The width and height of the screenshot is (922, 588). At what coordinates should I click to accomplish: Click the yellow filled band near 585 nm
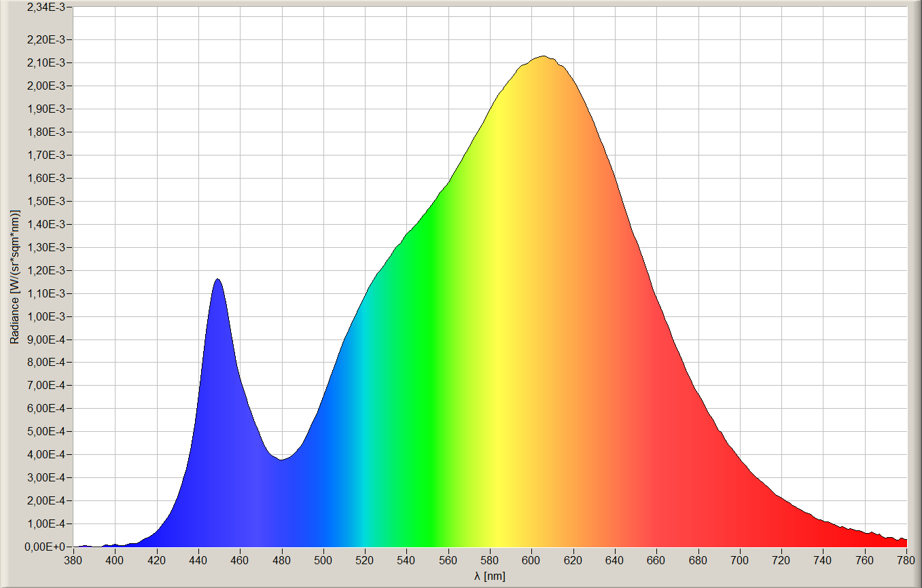coord(500,339)
